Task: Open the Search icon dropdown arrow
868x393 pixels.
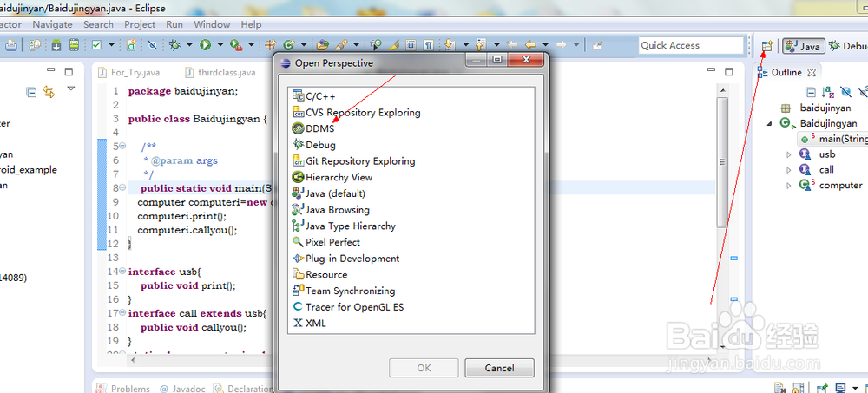Action: 356,45
